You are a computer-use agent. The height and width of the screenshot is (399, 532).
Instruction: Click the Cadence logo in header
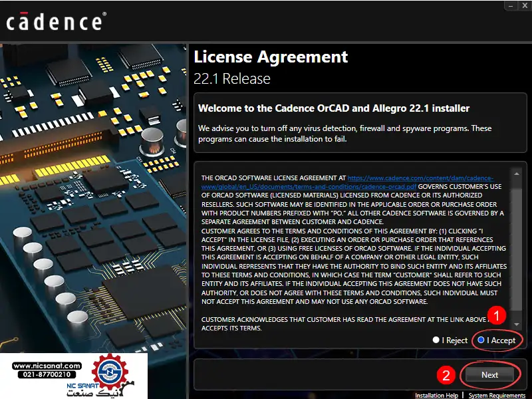[55, 21]
